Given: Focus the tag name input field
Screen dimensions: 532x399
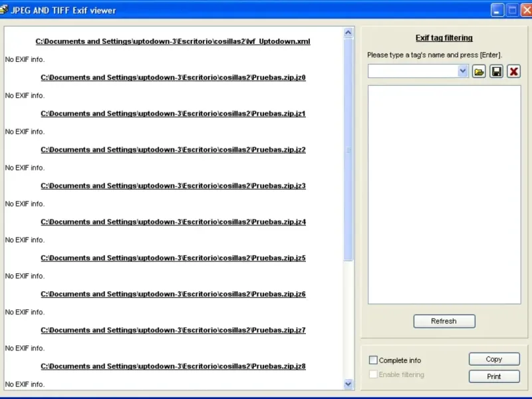Looking at the screenshot, I should coord(412,71).
